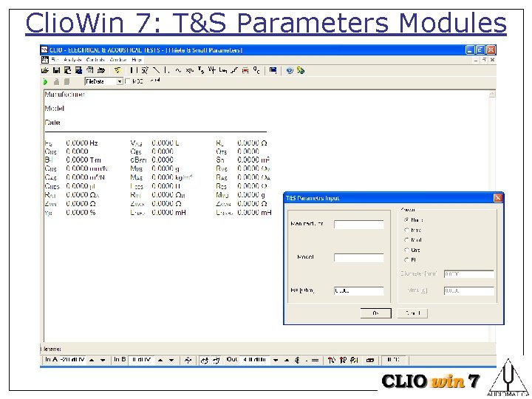Click the loopback A channel icon

coord(204,361)
